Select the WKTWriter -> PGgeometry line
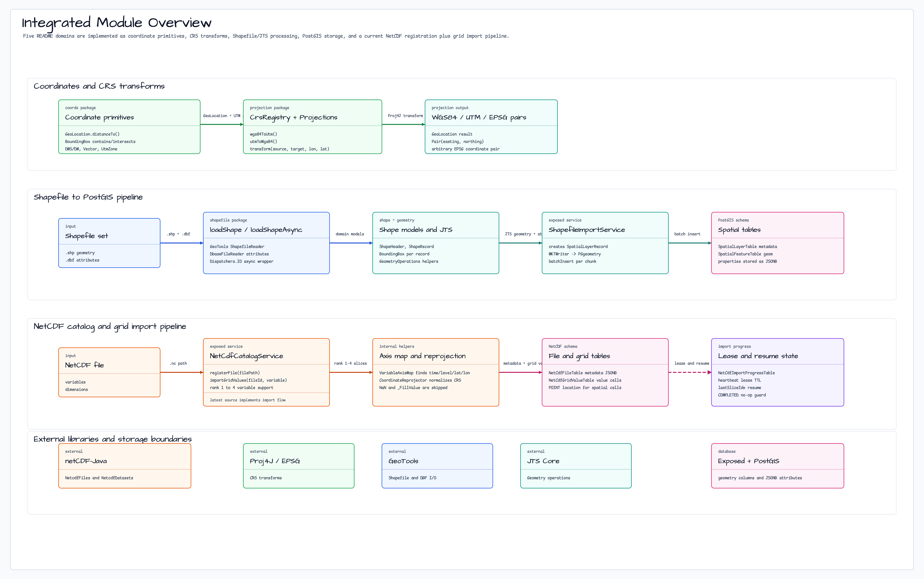Screen dimensions: 924x579 click(575, 254)
